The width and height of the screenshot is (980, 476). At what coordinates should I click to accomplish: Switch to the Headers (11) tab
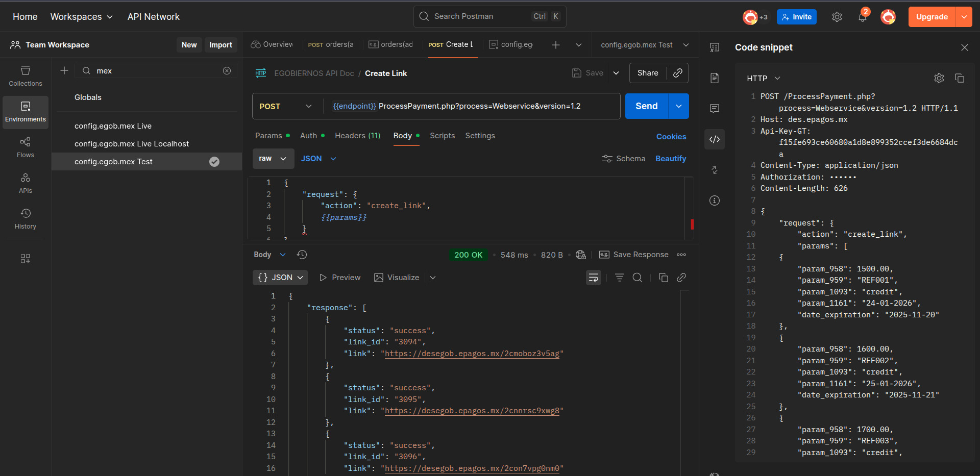(357, 136)
